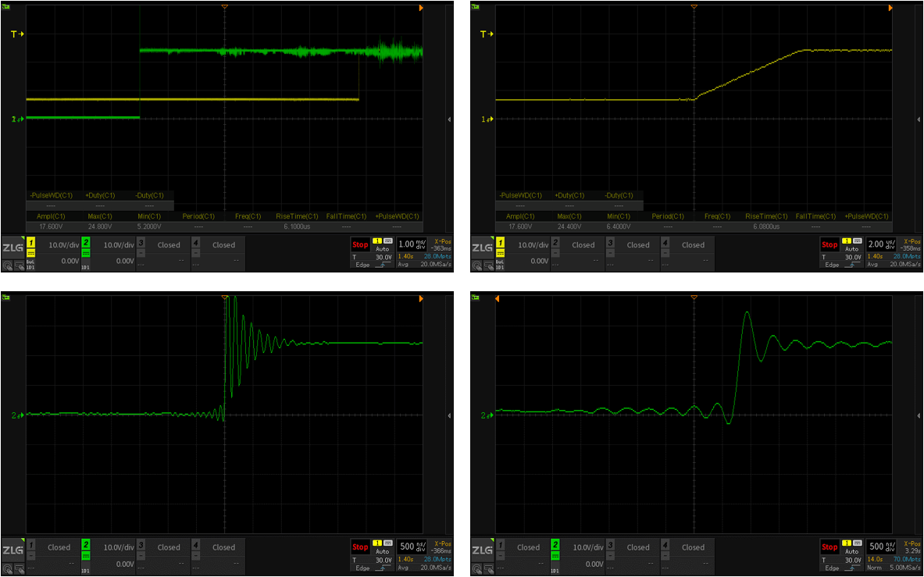Open the Norm trigger mode selector
924x577 pixels.
pyautogui.click(x=851, y=568)
